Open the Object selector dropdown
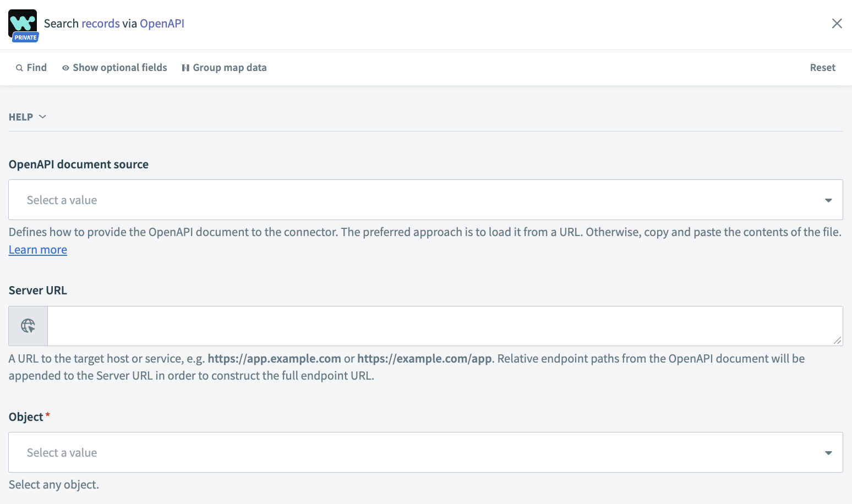Viewport: 852px width, 504px height. (x=424, y=452)
